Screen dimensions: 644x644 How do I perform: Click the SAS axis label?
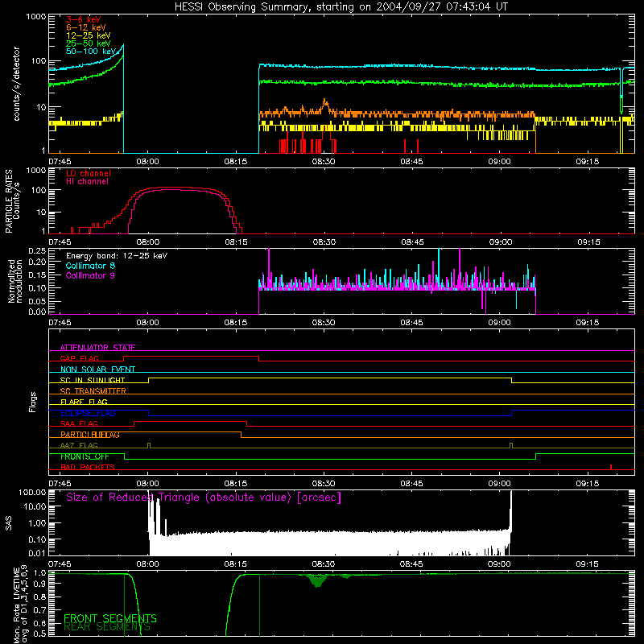tap(8, 522)
